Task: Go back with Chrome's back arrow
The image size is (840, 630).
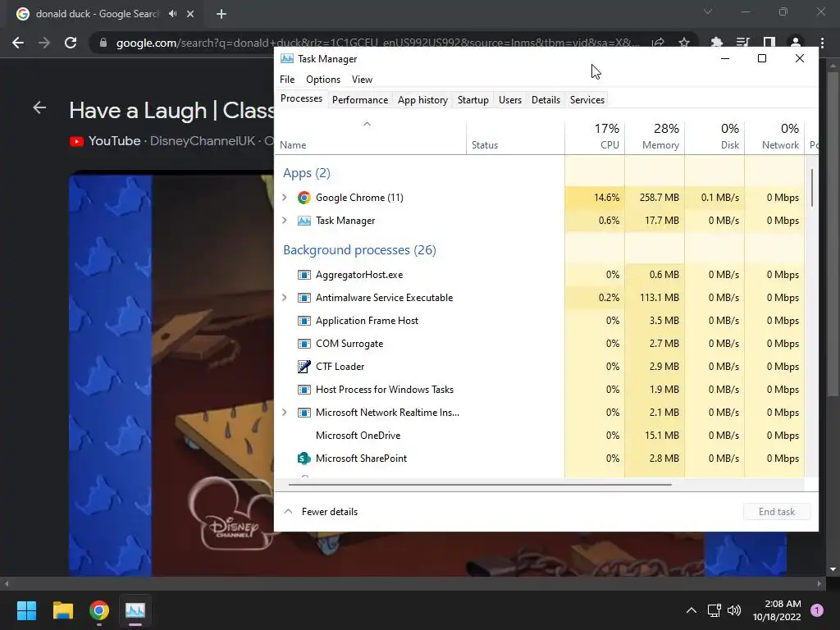Action: (x=18, y=43)
